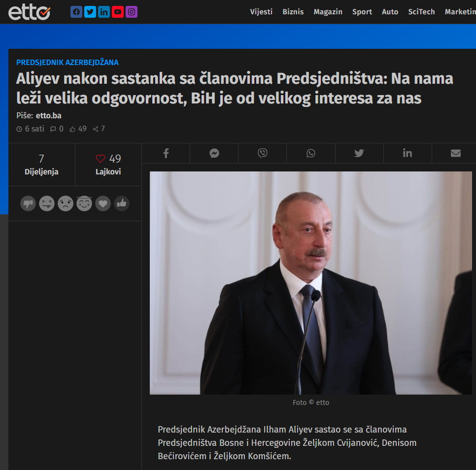Click the Predsjednik Azerbejdžana category link
476x470 pixels.
click(x=68, y=63)
